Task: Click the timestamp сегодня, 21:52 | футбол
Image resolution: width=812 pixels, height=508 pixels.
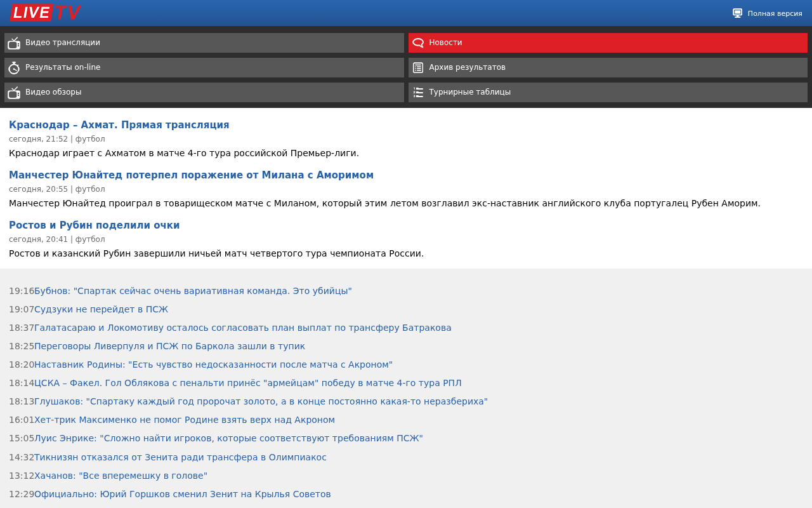Action: (x=57, y=139)
